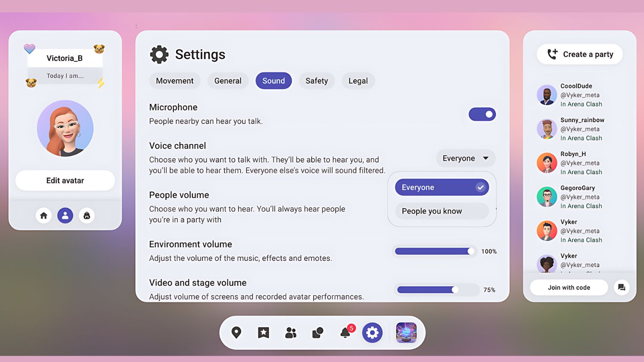Open chat icon beside Join with code

(x=621, y=287)
